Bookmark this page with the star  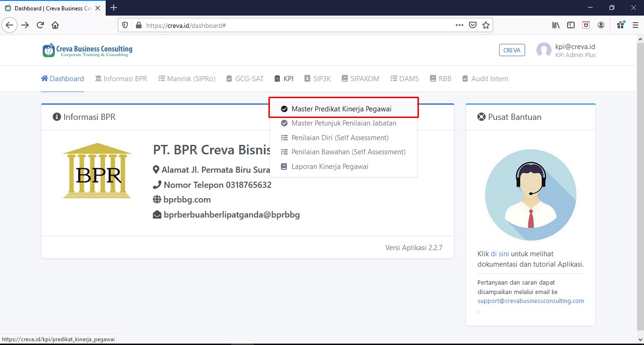pyautogui.click(x=486, y=25)
